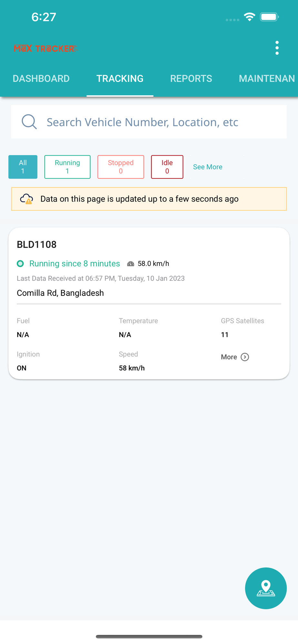The height and width of the screenshot is (644, 298).
Task: Tap the cloud warning icon
Action: [x=26, y=199]
